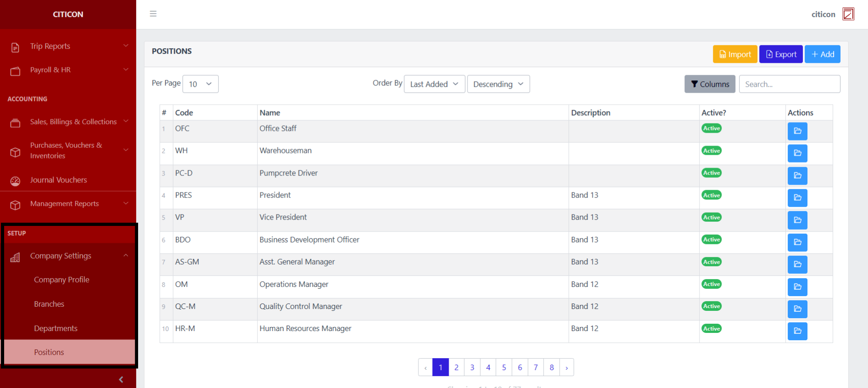Screen dimensions: 868x388
Task: Open the President row folder action
Action: tap(797, 198)
